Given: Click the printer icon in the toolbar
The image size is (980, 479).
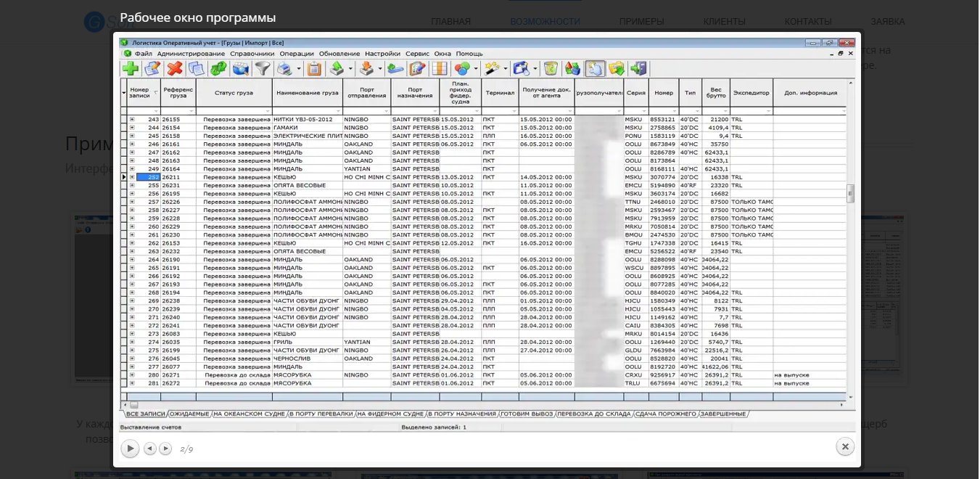Looking at the screenshot, I should pyautogui.click(x=284, y=69).
